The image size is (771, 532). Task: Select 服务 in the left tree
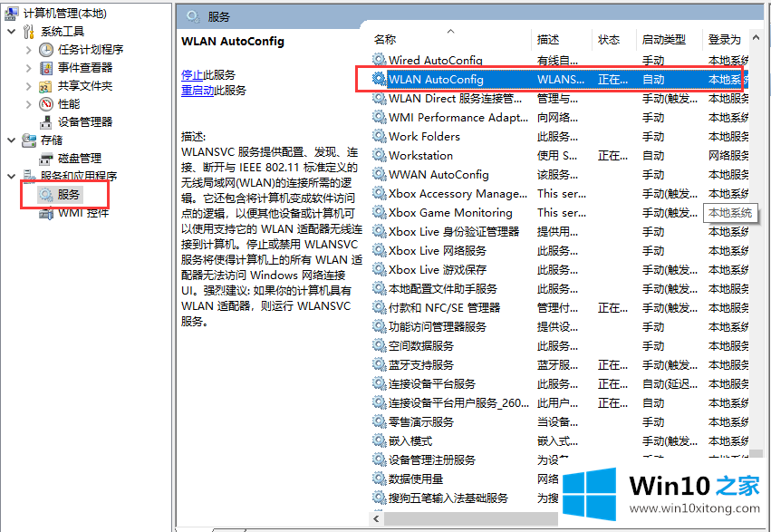click(x=68, y=195)
